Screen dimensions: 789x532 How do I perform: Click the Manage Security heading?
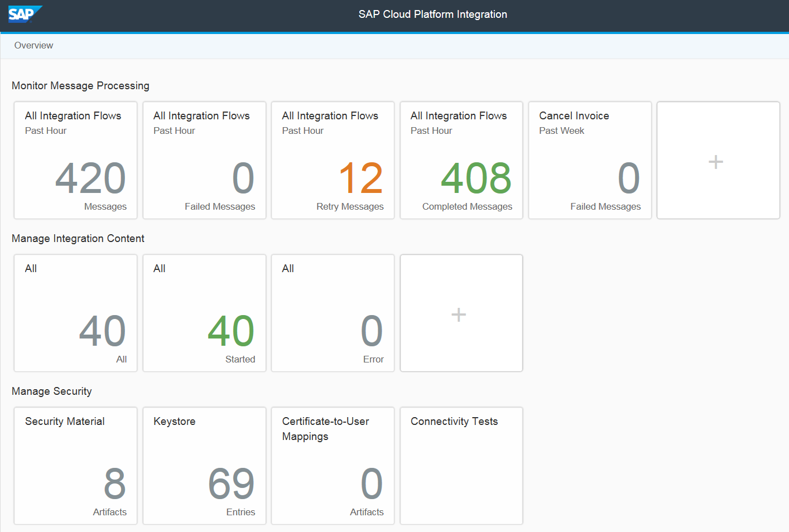pyautogui.click(x=52, y=391)
